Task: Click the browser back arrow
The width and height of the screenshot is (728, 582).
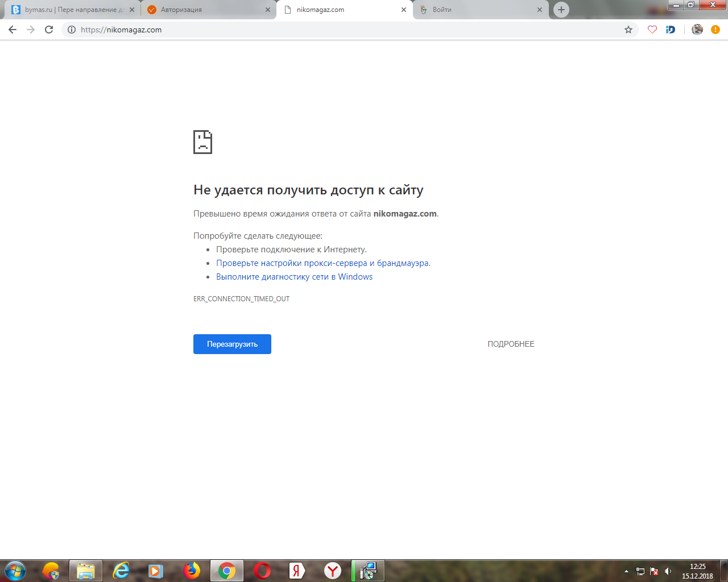Action: (x=13, y=30)
